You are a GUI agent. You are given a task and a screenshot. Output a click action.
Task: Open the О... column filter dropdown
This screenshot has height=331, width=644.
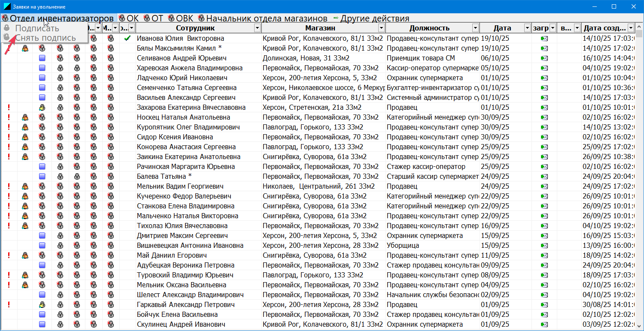[x=98, y=28]
